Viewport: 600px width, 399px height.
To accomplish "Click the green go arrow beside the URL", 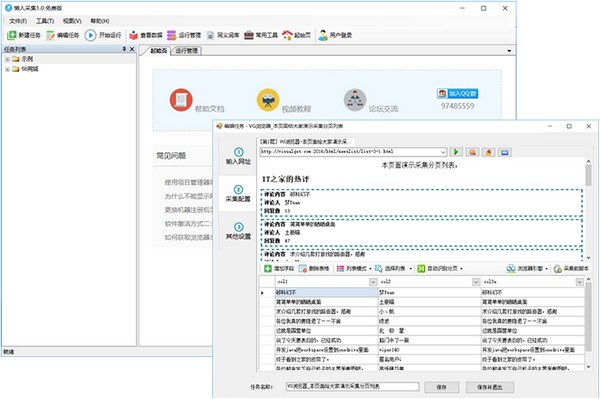I will (x=456, y=152).
